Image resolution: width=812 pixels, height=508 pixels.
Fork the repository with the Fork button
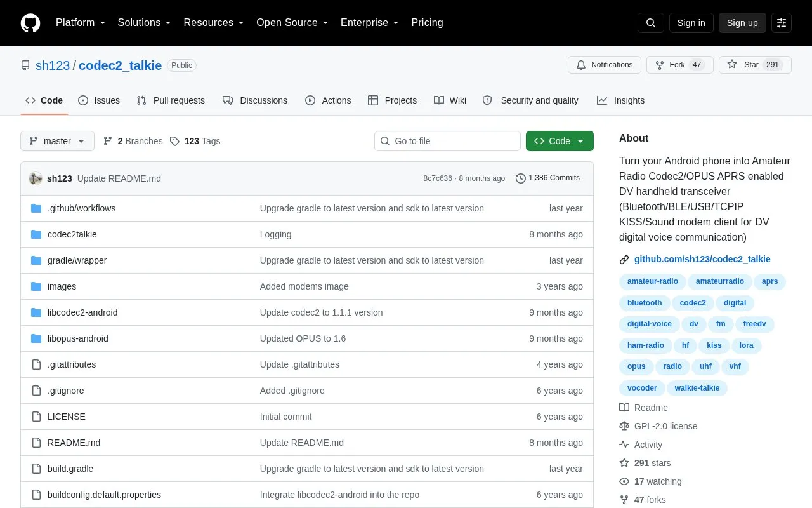(x=679, y=65)
